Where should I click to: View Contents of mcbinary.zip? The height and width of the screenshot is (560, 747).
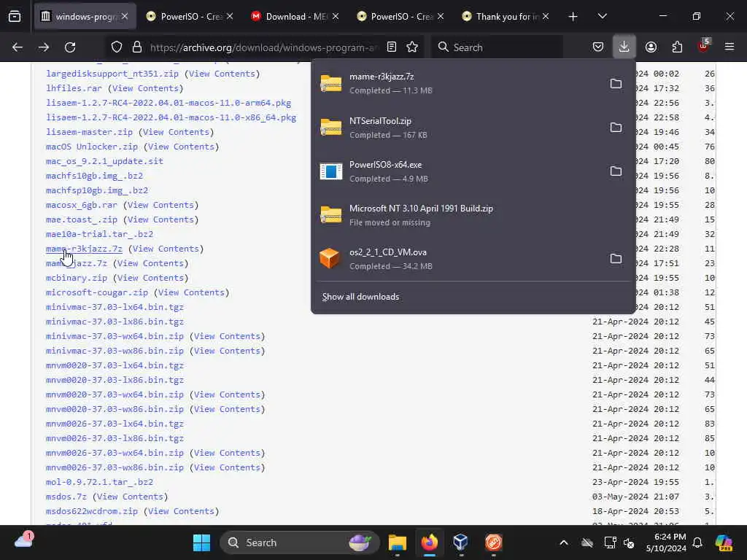point(150,278)
